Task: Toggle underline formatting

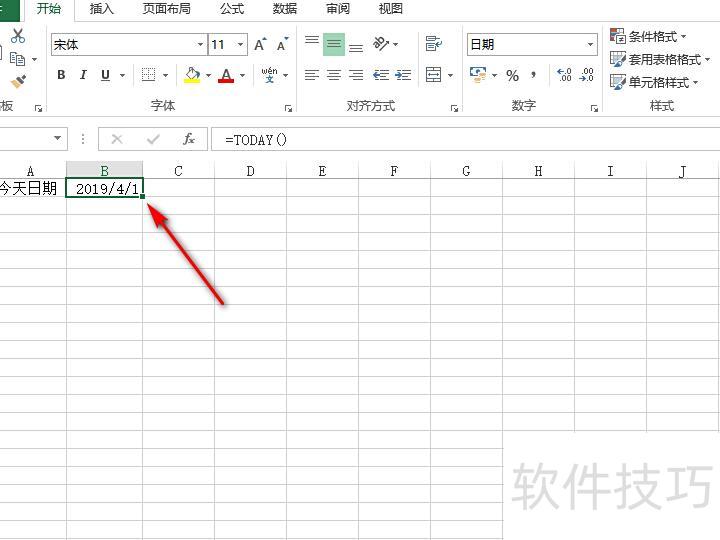Action: coord(105,75)
